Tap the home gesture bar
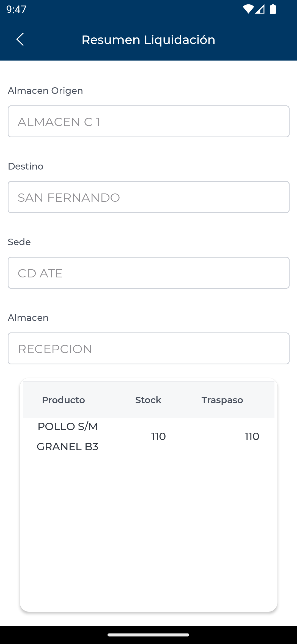Screen dimensions: 297x644 [148, 635]
